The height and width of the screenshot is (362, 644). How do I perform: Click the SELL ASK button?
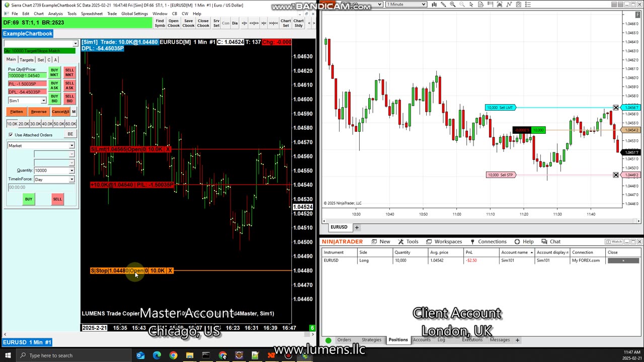tap(69, 85)
